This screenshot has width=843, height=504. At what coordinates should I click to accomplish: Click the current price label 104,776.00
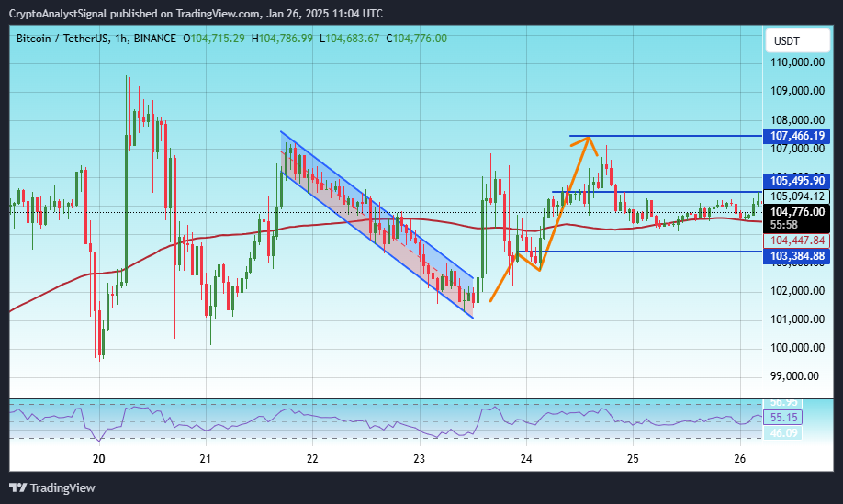796,212
